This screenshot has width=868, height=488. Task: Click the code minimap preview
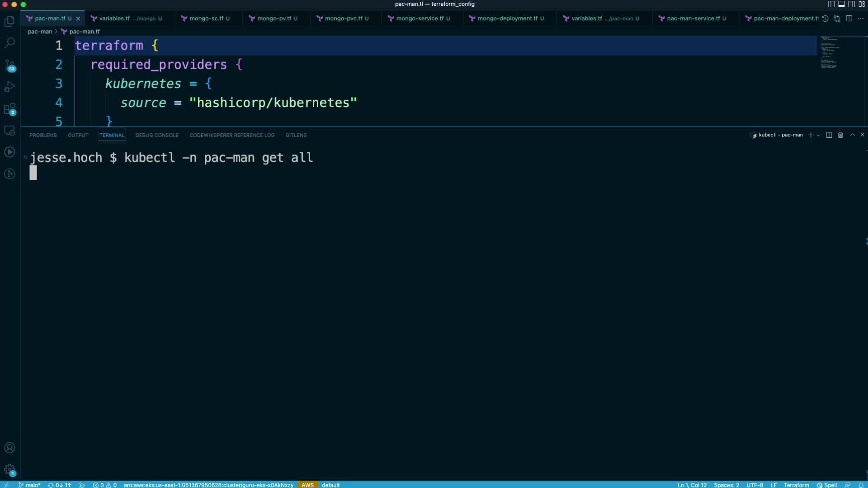[829, 53]
